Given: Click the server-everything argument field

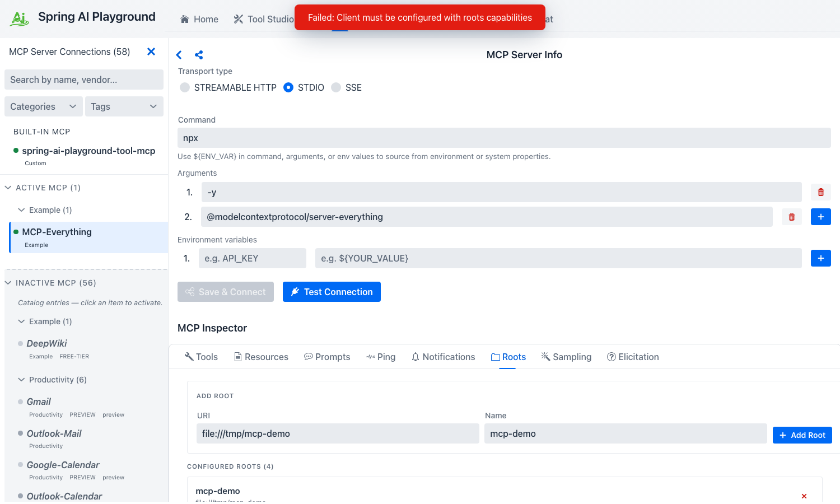Looking at the screenshot, I should tap(487, 217).
